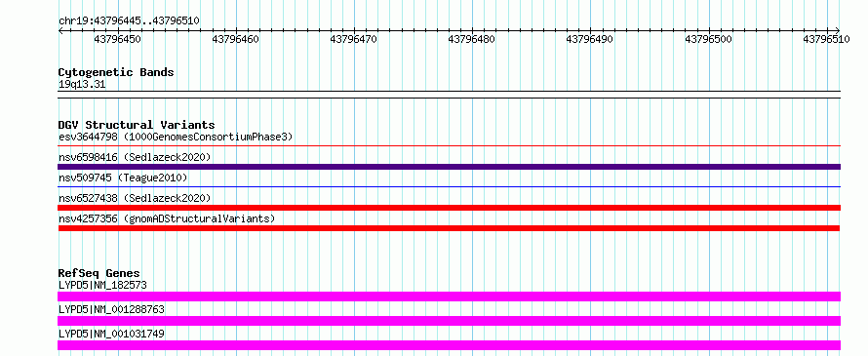Screen dimensions: 868x356
Task: Click the thin blue nsv509745 variant line
Action: pos(449,187)
